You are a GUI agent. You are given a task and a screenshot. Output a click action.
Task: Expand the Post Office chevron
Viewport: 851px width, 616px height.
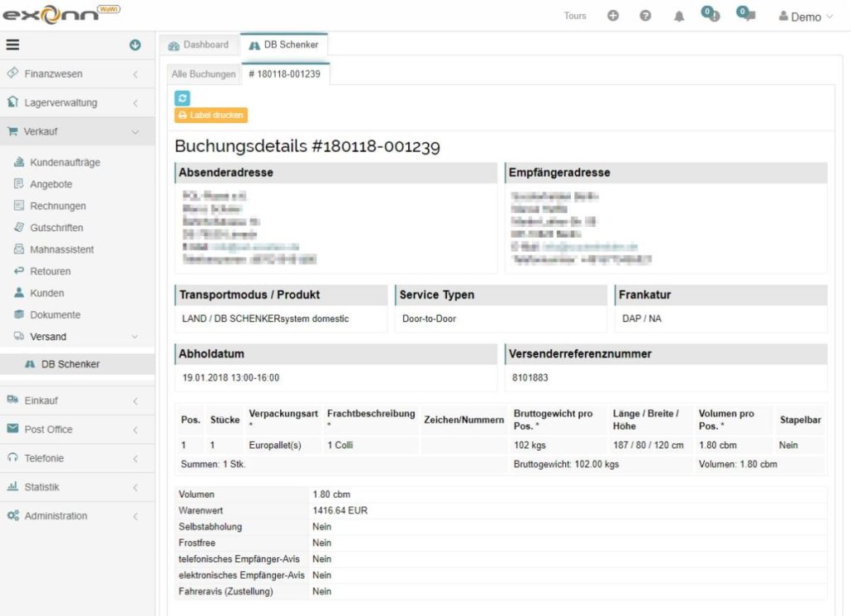coord(135,430)
